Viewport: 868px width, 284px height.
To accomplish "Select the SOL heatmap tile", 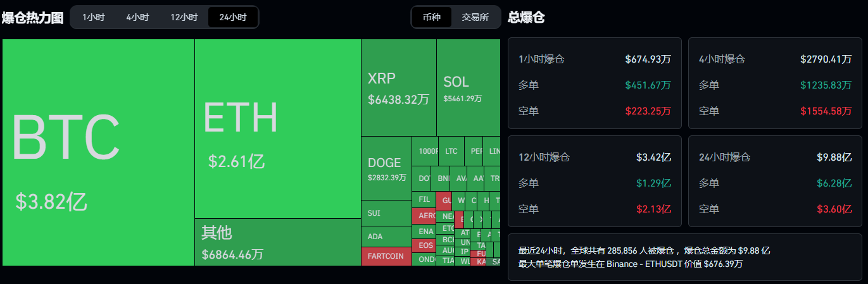I will tap(467, 87).
